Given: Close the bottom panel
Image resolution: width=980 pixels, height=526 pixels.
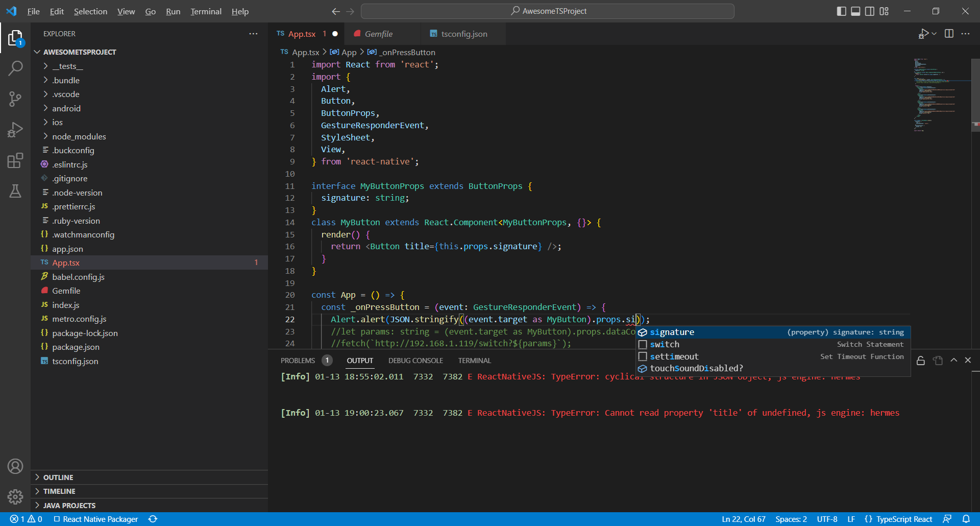Looking at the screenshot, I should pos(968,360).
